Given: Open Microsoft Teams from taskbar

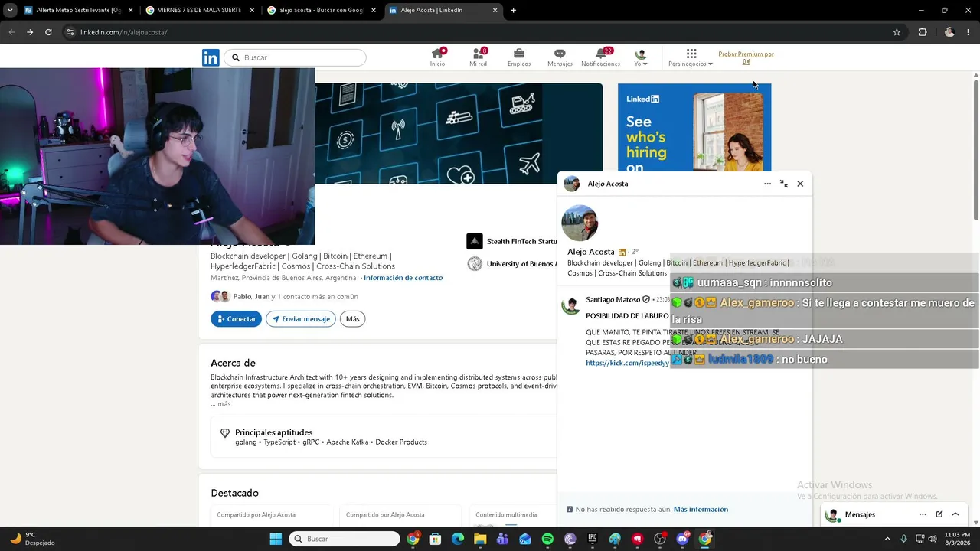Looking at the screenshot, I should tap(502, 539).
